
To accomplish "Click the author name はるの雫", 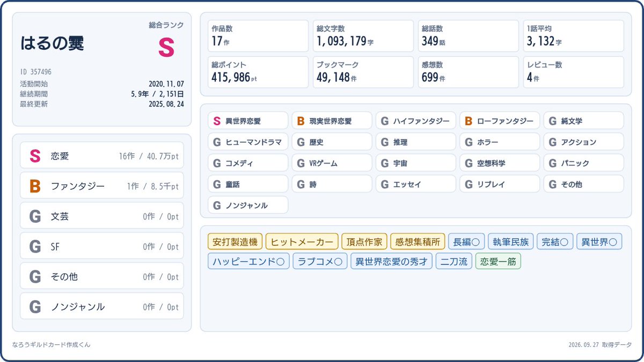I will (x=52, y=43).
